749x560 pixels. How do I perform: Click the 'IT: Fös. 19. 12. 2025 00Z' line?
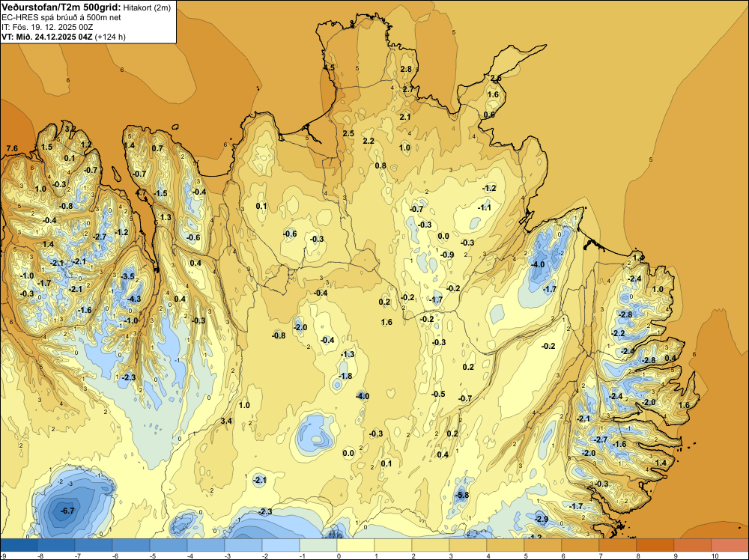point(47,27)
